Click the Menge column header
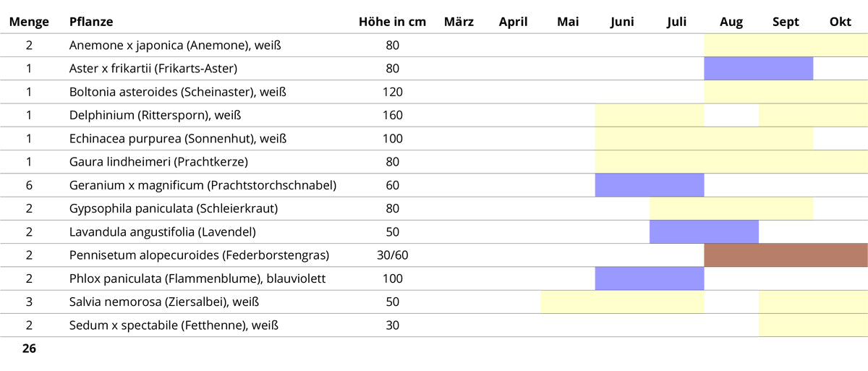 coord(29,22)
